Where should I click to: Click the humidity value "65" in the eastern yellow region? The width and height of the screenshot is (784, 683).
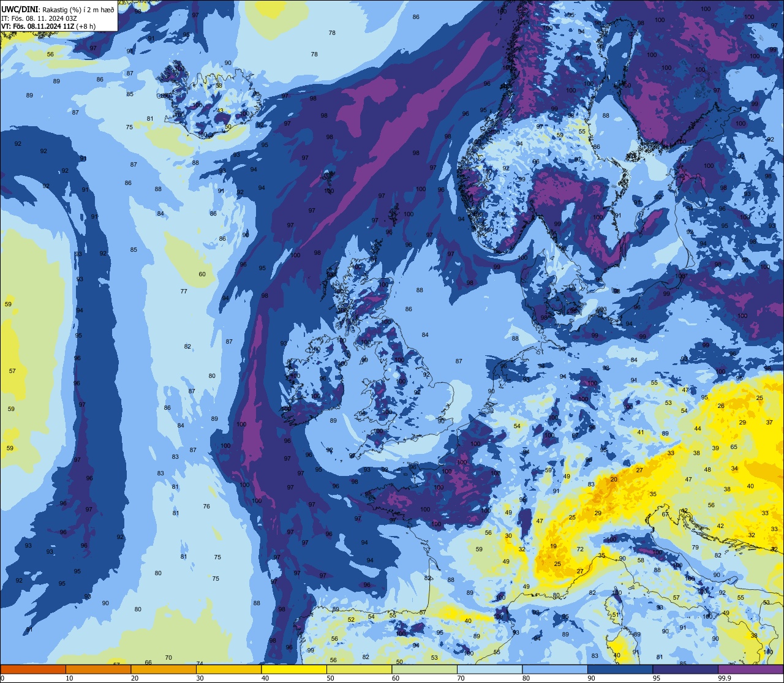pyautogui.click(x=734, y=447)
